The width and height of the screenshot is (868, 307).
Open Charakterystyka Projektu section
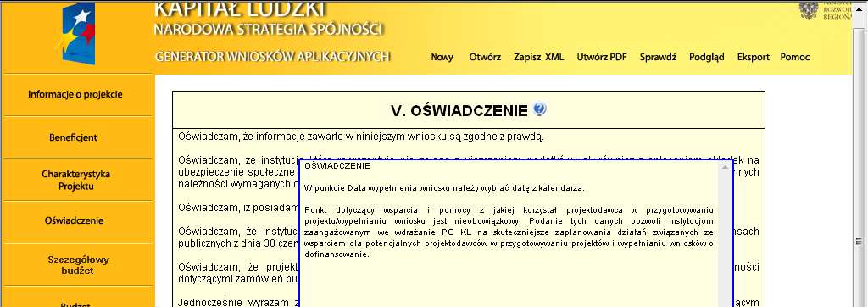coord(75,180)
